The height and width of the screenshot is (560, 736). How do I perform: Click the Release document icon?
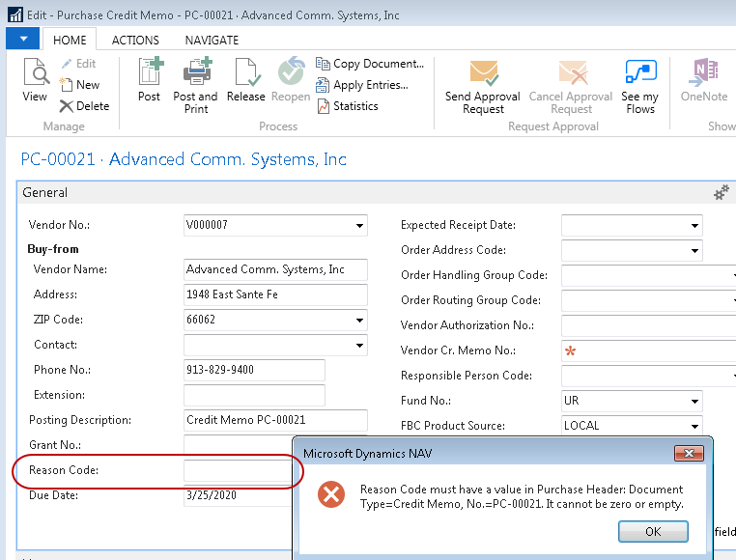245,81
